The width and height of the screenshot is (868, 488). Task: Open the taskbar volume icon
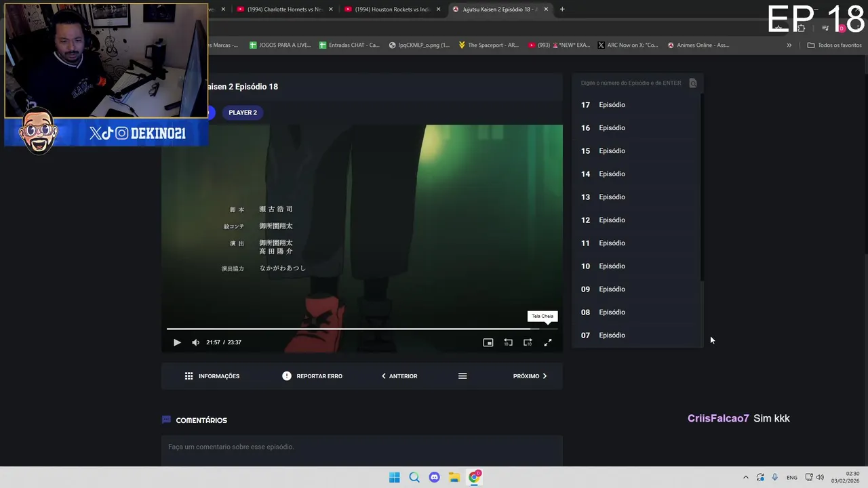coord(820,477)
